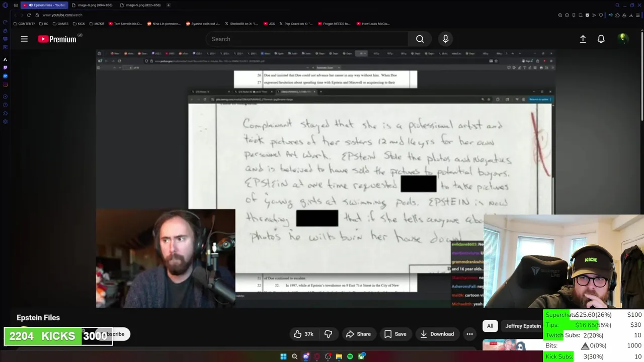
Task: Open the Tom Unveils bookmark
Action: tap(125, 24)
